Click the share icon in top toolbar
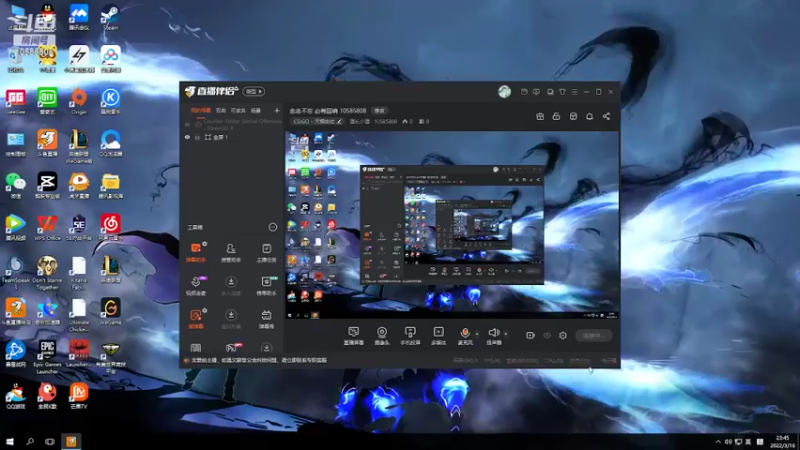 click(606, 116)
